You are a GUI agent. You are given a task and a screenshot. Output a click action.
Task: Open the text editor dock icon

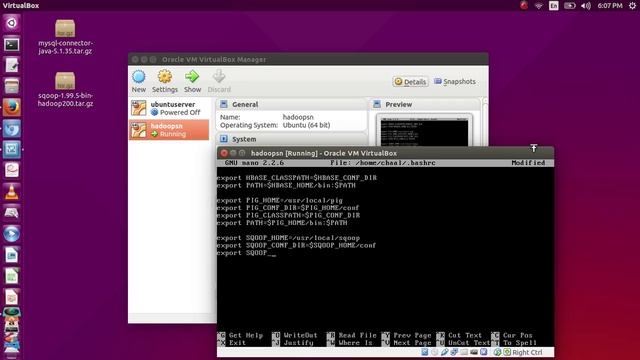(11, 65)
